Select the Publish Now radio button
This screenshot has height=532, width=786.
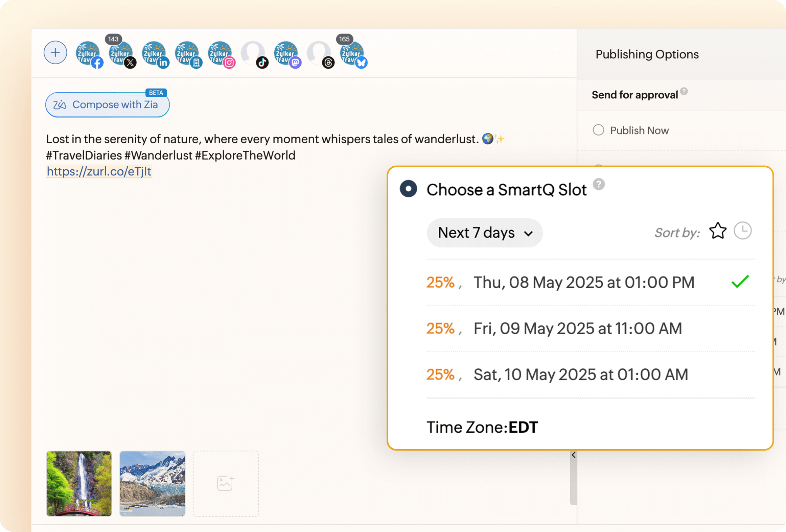[598, 130]
